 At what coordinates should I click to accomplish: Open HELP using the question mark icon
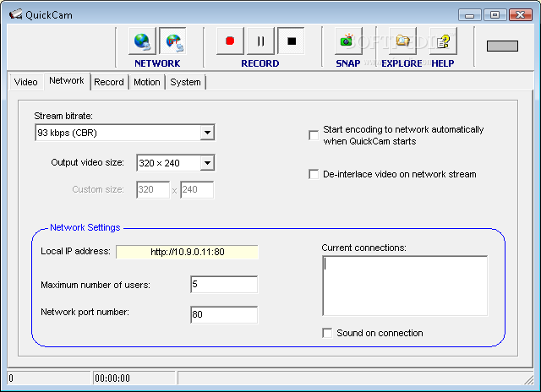(443, 41)
